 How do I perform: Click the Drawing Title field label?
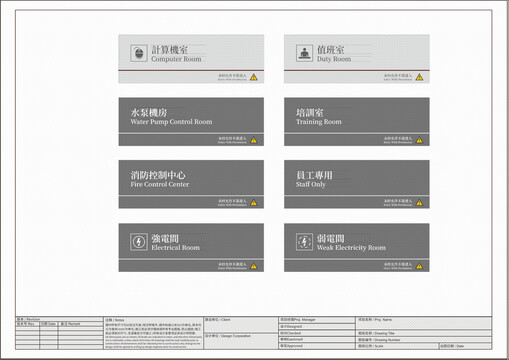point(376,333)
